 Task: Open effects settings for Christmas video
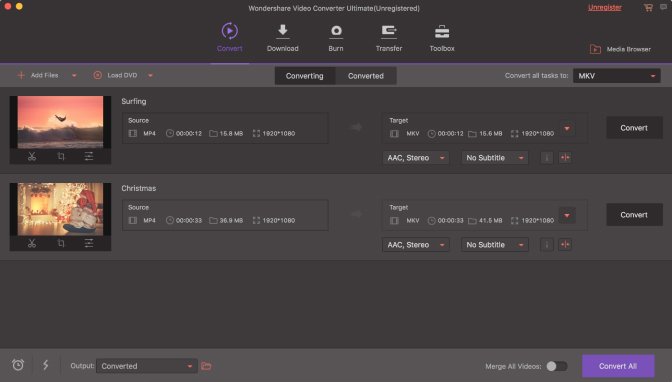[x=89, y=244]
